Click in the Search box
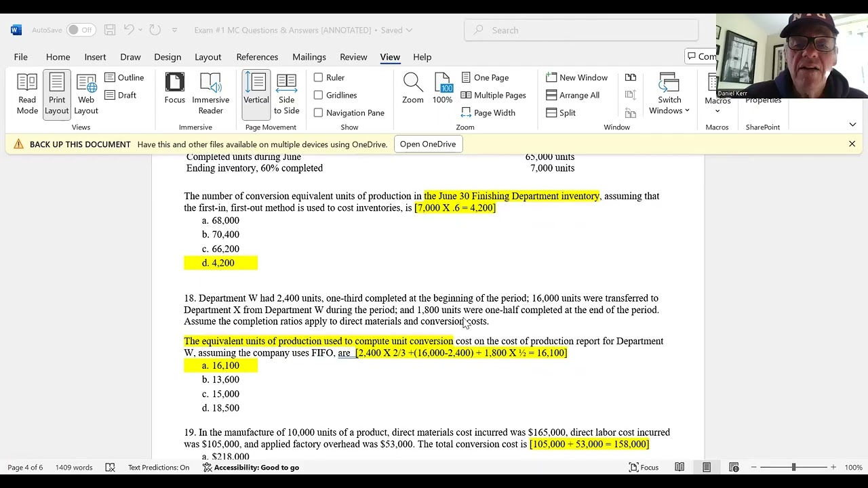This screenshot has height=488, width=868. [581, 30]
